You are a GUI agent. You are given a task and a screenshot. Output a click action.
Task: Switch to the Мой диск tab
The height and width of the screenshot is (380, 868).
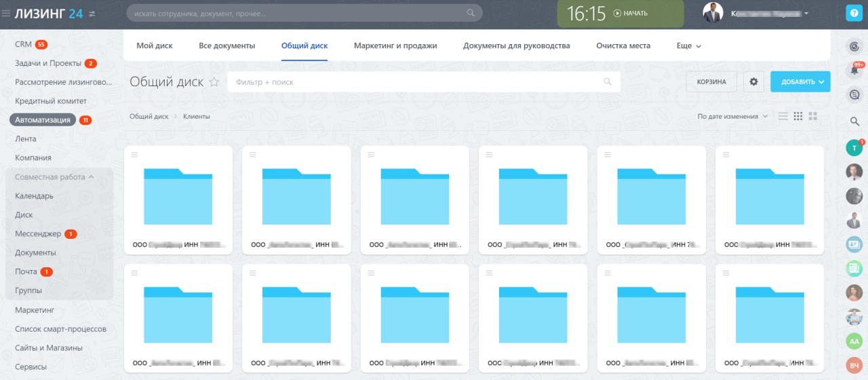coord(155,45)
